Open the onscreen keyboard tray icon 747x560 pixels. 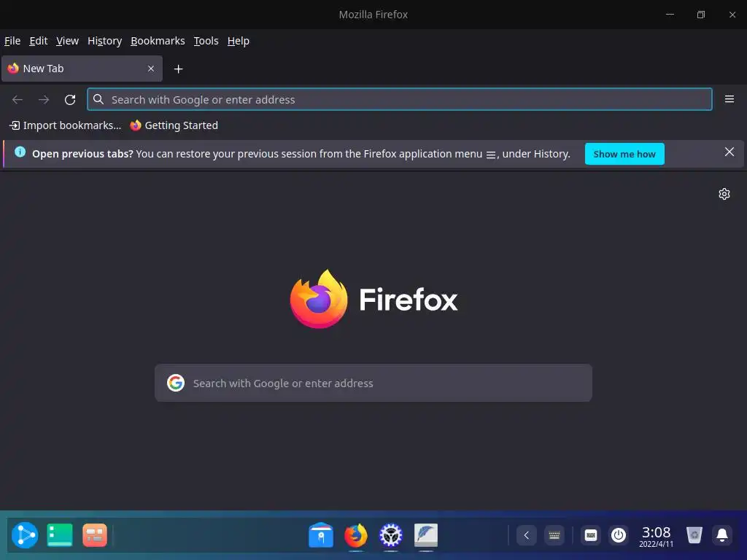point(591,535)
